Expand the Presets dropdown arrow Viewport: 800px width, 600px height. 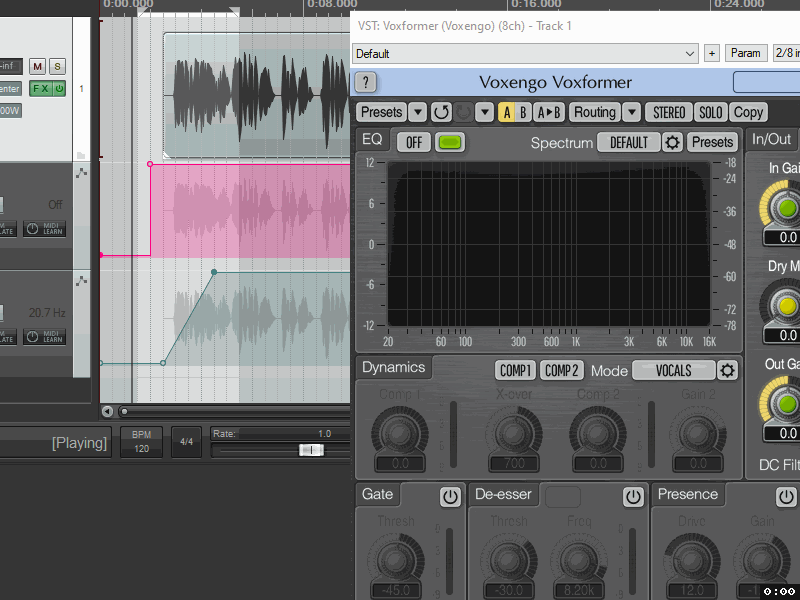[x=418, y=112]
